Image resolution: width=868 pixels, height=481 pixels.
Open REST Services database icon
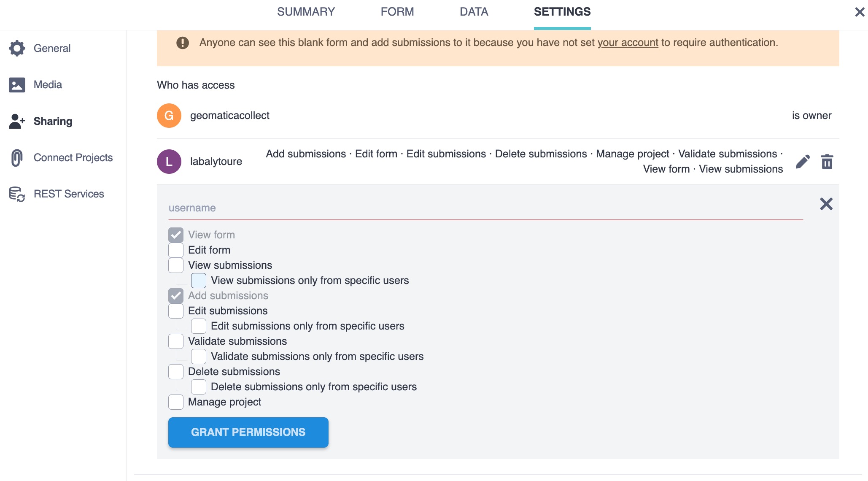coord(17,194)
